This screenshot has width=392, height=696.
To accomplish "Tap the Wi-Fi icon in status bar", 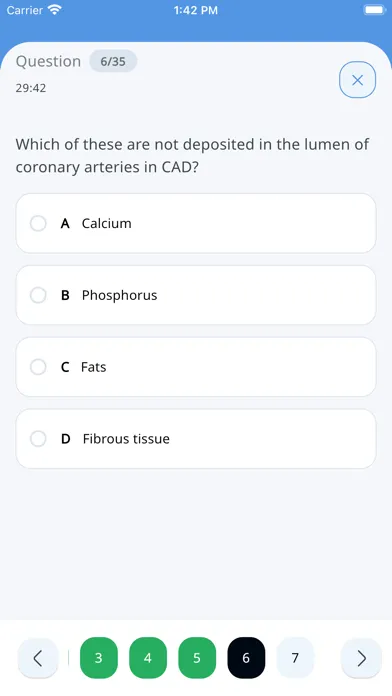I will (55, 10).
